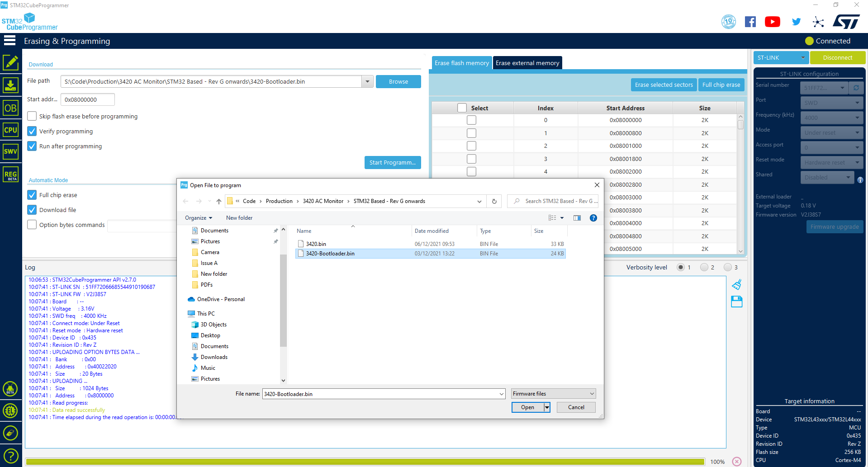
Task: Click the Twitter bird icon
Action: point(796,22)
